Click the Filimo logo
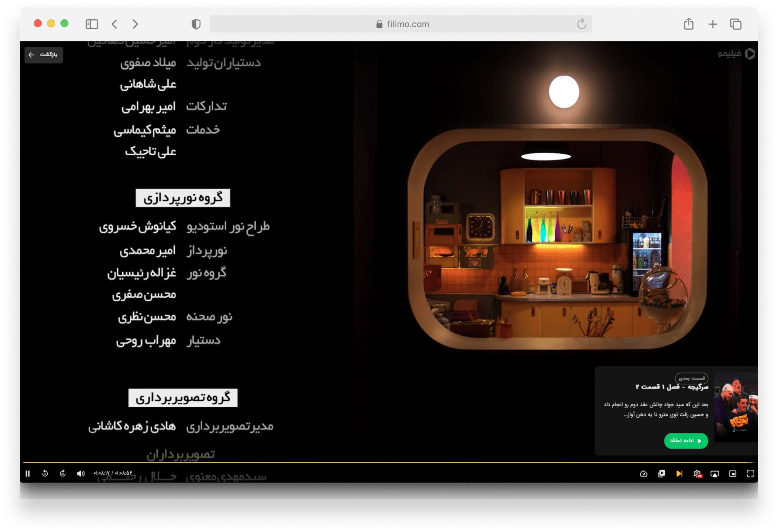The height and width of the screenshot is (532, 778). (x=736, y=54)
